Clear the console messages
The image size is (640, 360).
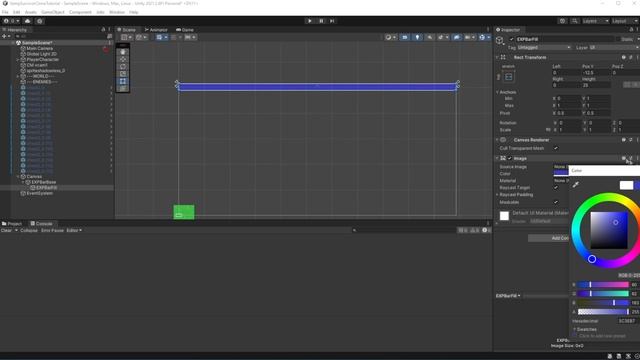click(x=7, y=231)
